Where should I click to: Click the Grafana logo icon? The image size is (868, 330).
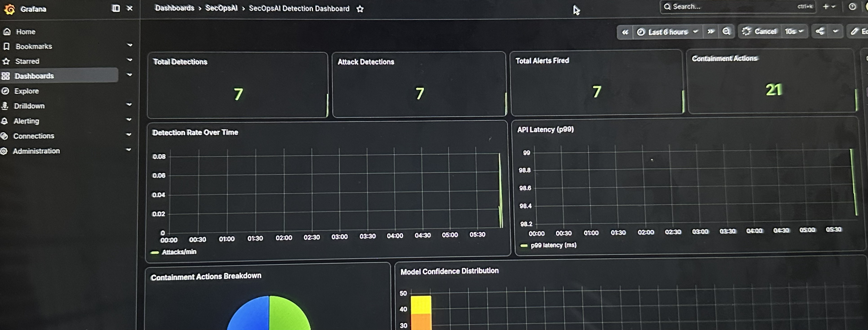pos(9,9)
